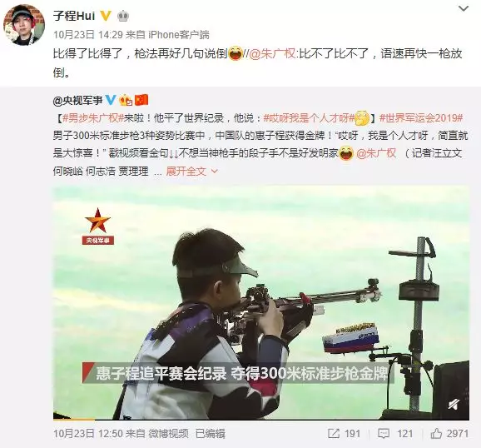Open the post options chevron menu
This screenshot has height=448, width=481.
pos(464,8)
